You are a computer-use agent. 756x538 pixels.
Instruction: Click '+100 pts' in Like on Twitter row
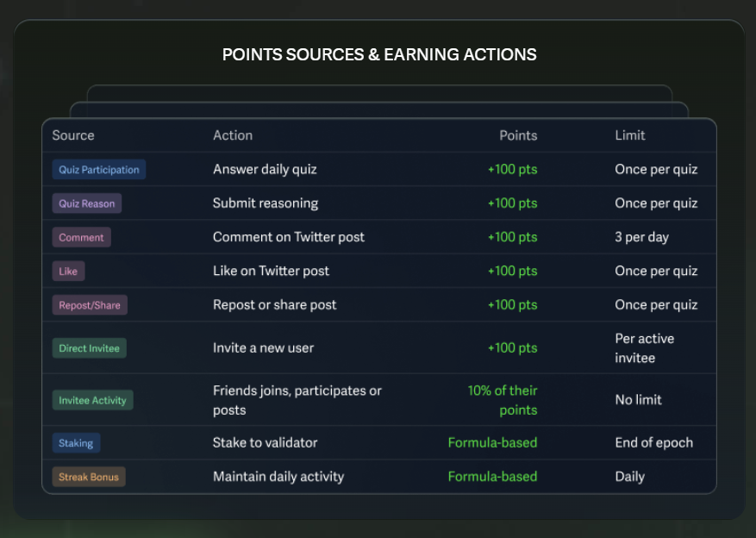pyautogui.click(x=513, y=271)
